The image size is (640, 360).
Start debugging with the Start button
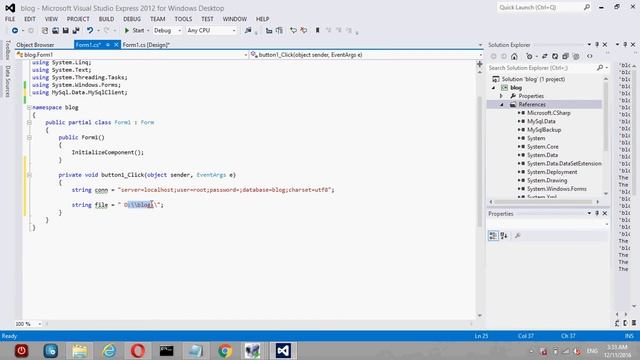[134, 30]
